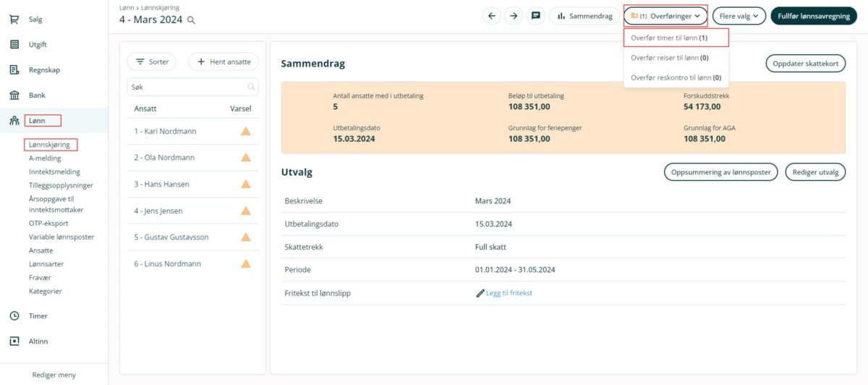Image resolution: width=868 pixels, height=385 pixels.
Task: Open the Flere valg dropdown
Action: [x=739, y=16]
